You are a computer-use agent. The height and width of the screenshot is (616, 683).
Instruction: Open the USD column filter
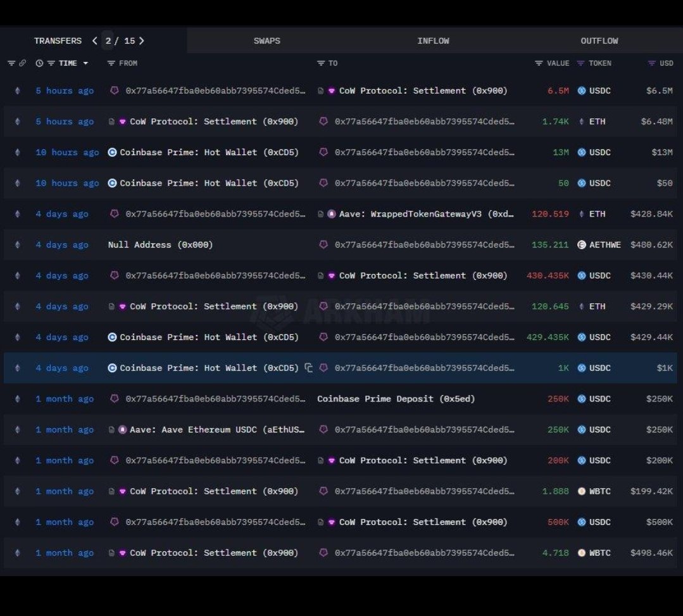coord(651,63)
